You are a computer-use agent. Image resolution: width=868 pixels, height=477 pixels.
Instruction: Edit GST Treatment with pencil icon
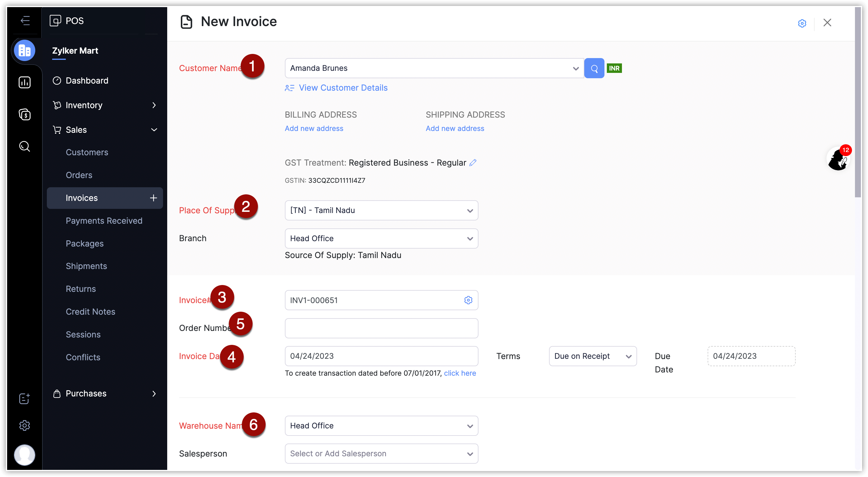pyautogui.click(x=473, y=163)
